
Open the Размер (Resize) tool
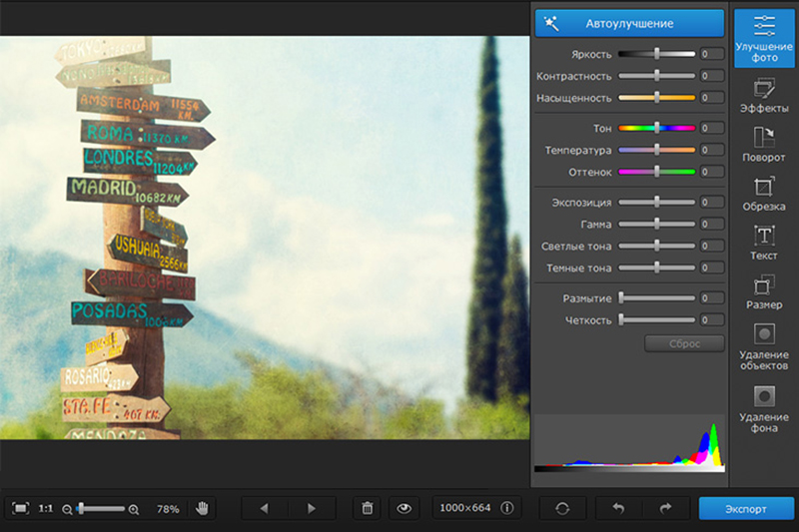(764, 291)
